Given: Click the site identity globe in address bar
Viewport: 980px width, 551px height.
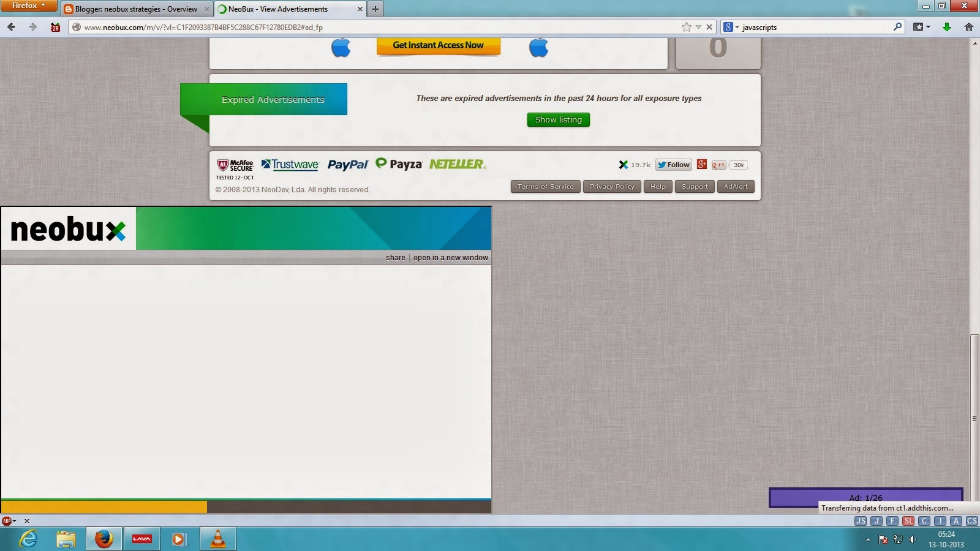Looking at the screenshot, I should (77, 27).
